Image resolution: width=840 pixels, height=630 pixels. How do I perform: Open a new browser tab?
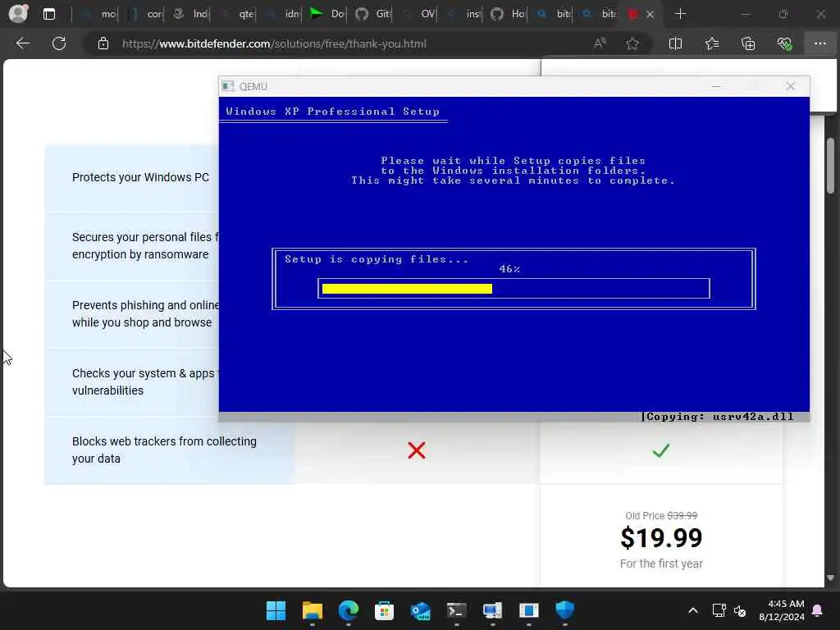pos(680,14)
